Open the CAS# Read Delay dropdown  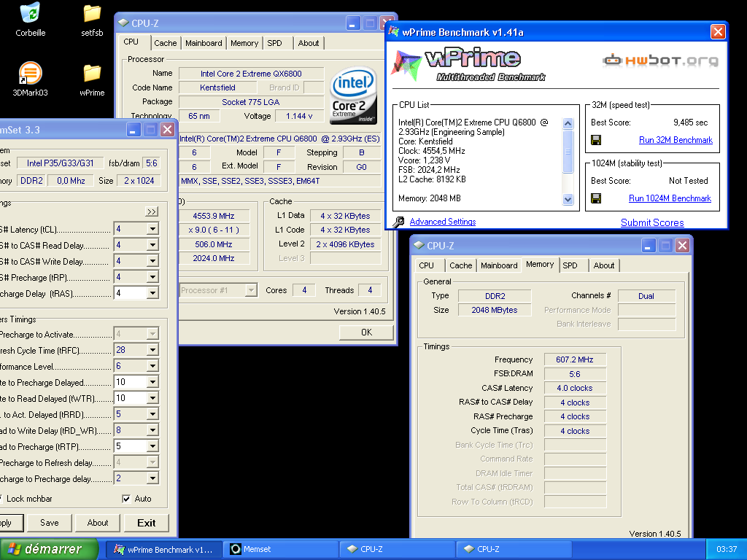152,245
